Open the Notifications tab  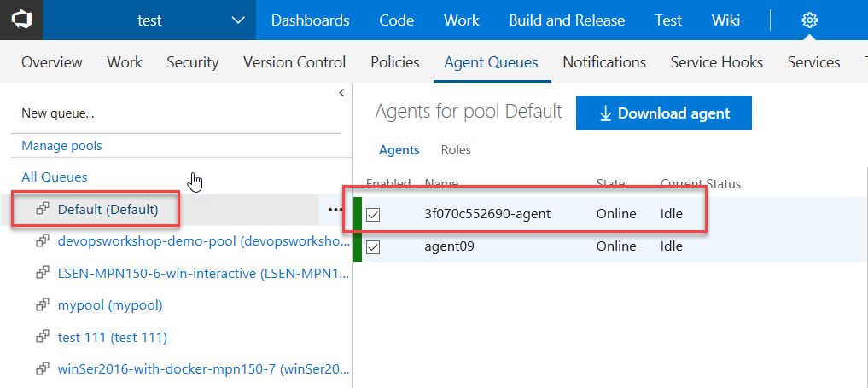(604, 62)
